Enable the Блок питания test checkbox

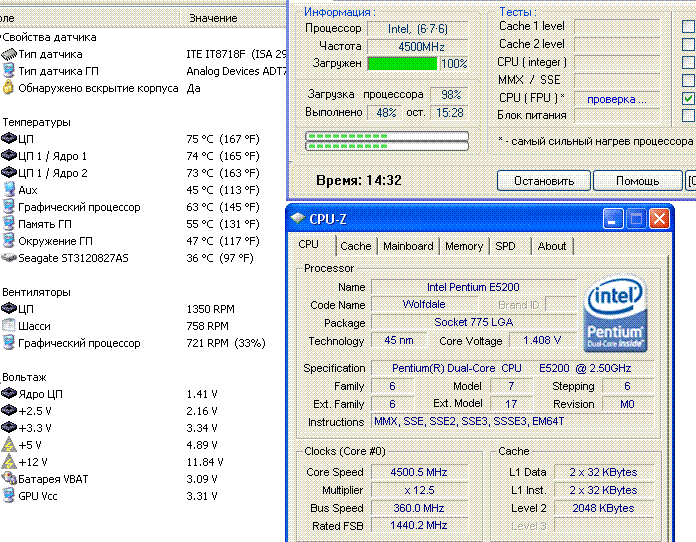[688, 115]
